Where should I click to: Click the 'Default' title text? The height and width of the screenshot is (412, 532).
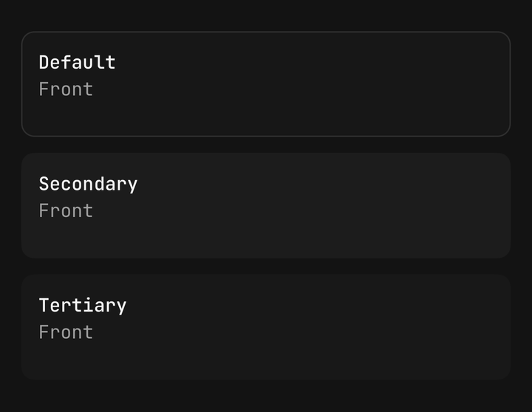(x=78, y=63)
